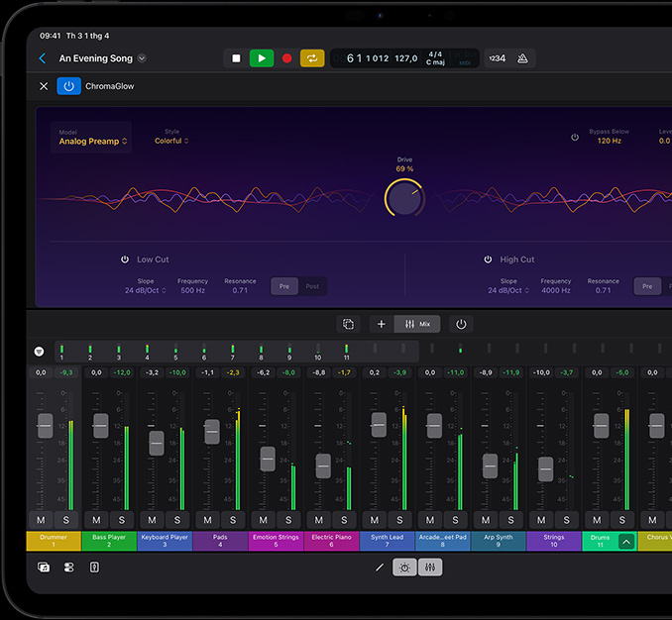The width and height of the screenshot is (672, 620).
Task: Mute the Drummer track
Action: (x=41, y=520)
